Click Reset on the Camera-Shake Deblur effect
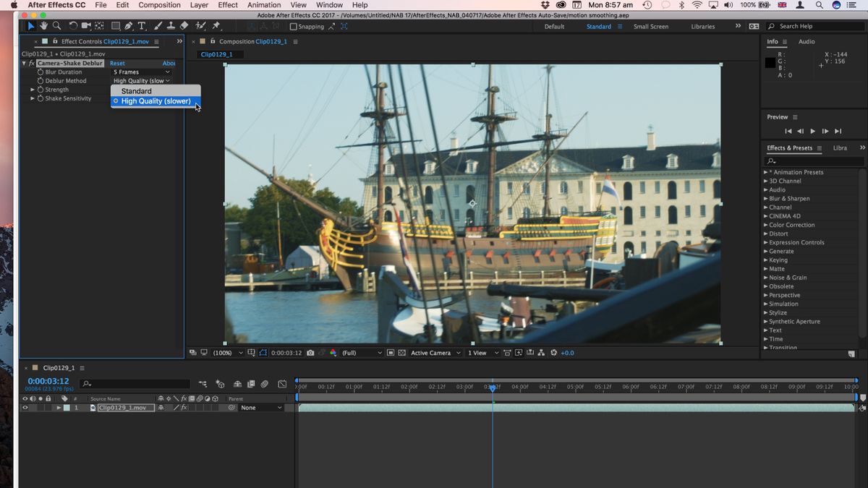868x488 pixels. click(x=116, y=63)
